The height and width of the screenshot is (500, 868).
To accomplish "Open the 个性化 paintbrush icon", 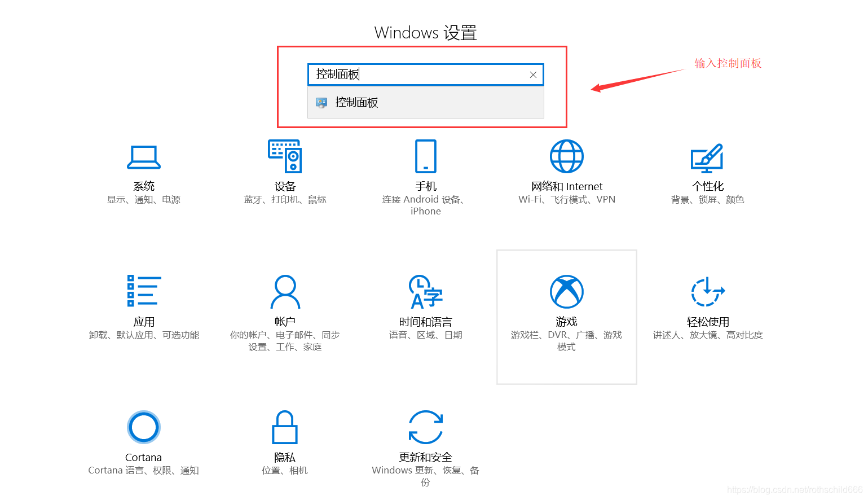I will pyautogui.click(x=707, y=159).
